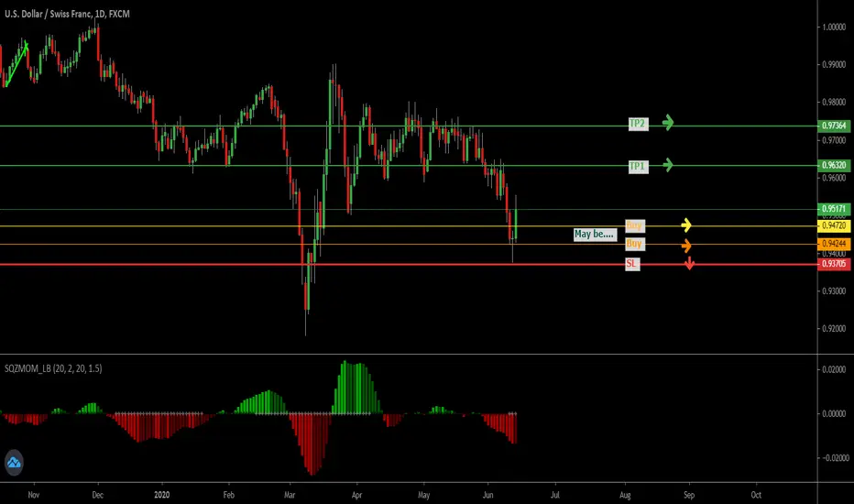Click the 0.95171 green price tag

coord(834,209)
